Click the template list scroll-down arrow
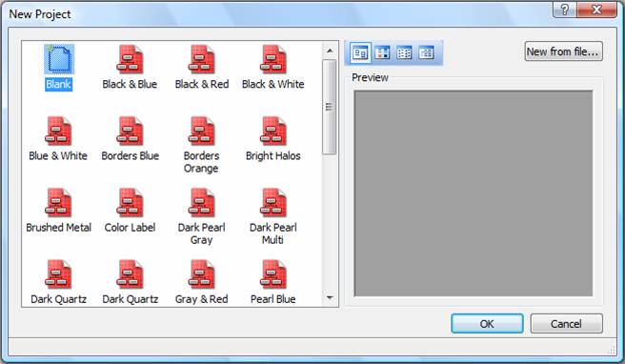 (330, 297)
